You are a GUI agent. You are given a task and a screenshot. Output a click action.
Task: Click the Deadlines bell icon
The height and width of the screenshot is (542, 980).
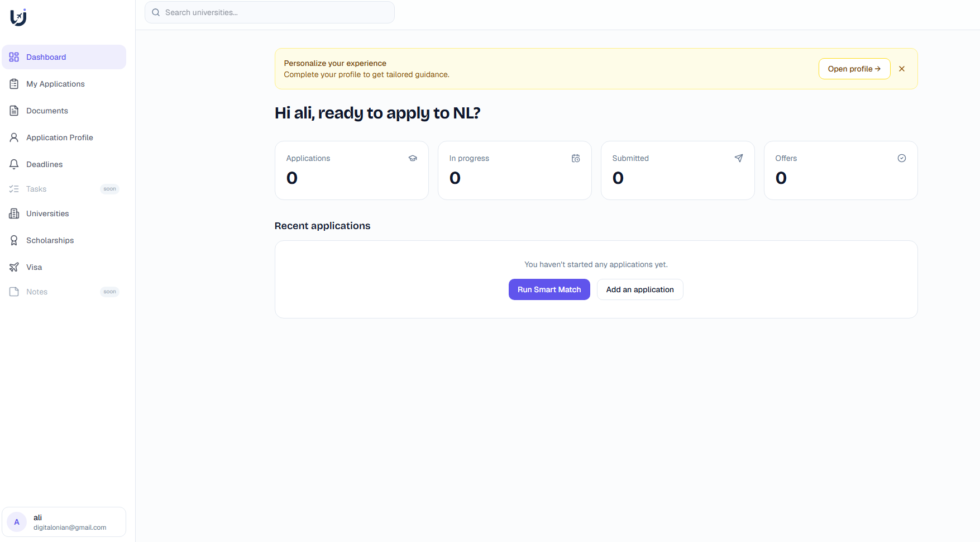[14, 164]
